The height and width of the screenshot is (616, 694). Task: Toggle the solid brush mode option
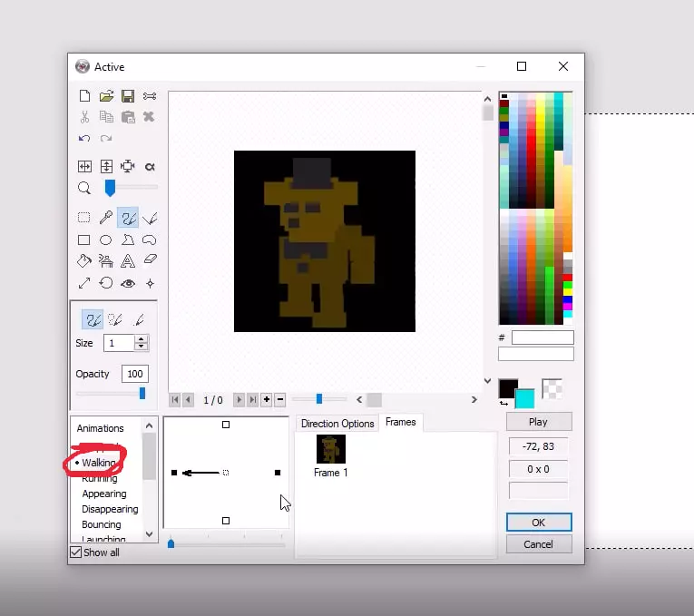tap(93, 319)
